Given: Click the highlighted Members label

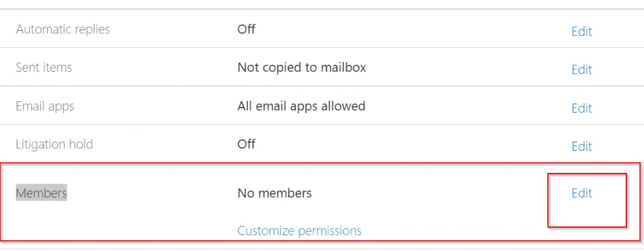Looking at the screenshot, I should (x=42, y=192).
